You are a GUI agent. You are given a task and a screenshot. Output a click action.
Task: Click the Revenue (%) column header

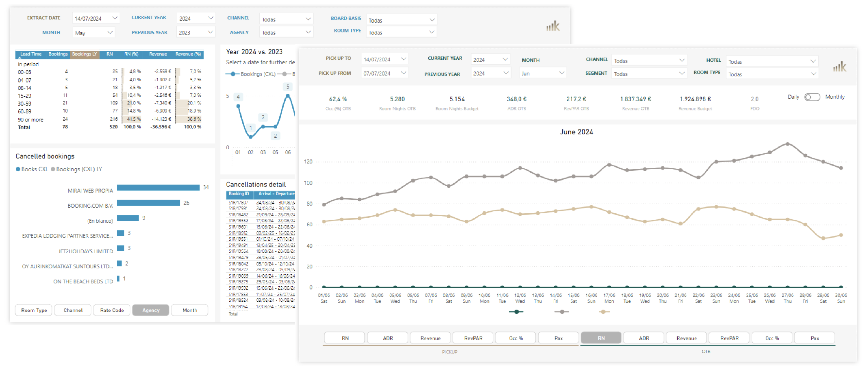tap(188, 54)
